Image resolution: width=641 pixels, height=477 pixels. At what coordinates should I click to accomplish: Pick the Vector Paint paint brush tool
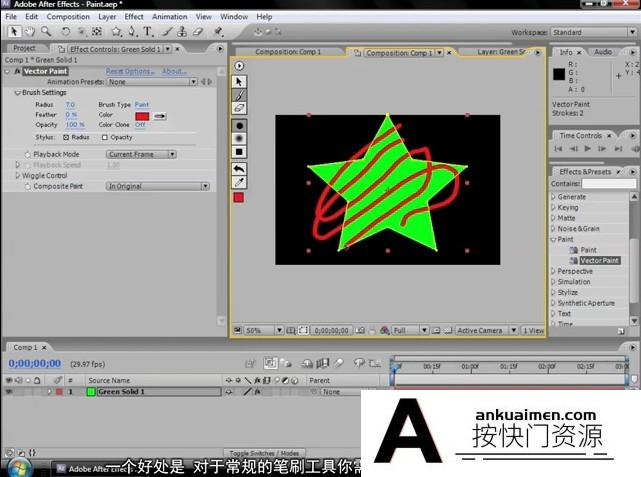click(239, 95)
